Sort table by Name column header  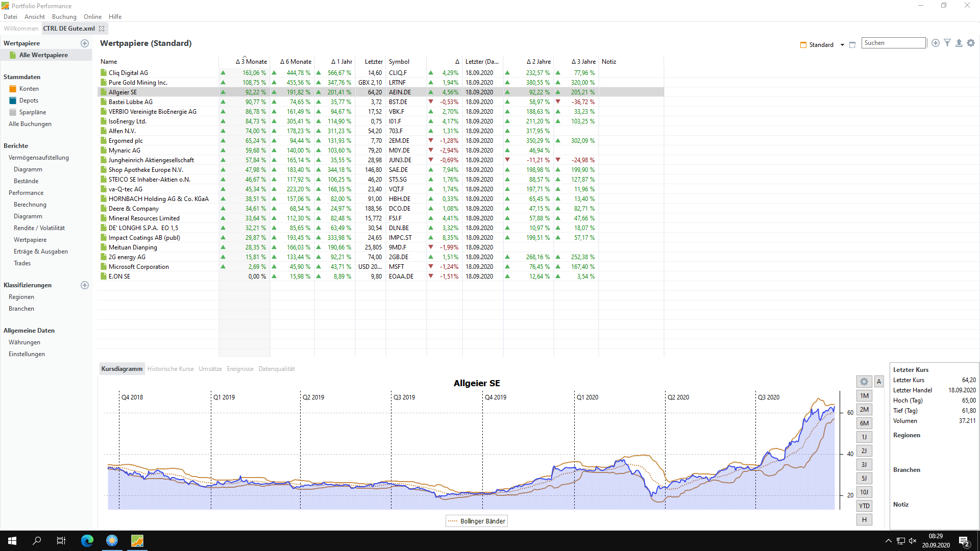click(158, 62)
